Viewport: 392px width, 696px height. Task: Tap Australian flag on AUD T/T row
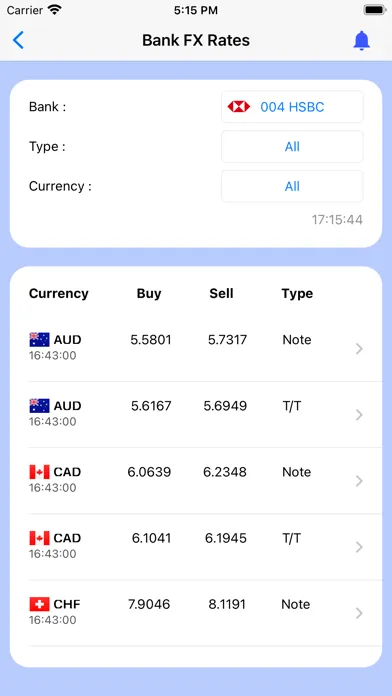[40, 406]
